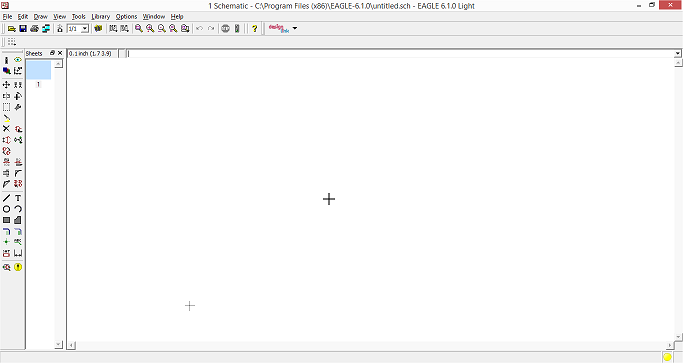Switch to board icon
This screenshot has width=683, height=363.
click(x=60, y=28)
